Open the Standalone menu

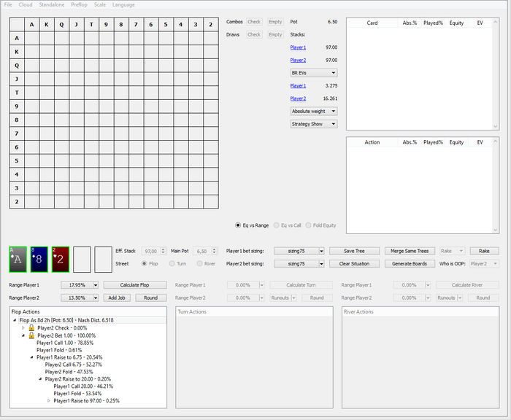tap(52, 4)
